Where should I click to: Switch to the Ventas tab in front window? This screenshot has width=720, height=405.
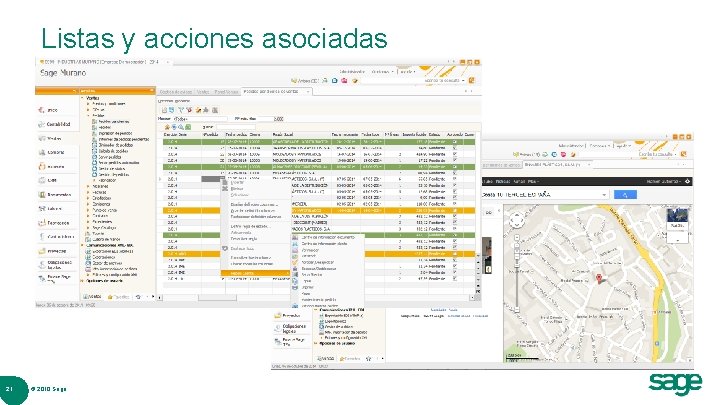click(x=203, y=92)
